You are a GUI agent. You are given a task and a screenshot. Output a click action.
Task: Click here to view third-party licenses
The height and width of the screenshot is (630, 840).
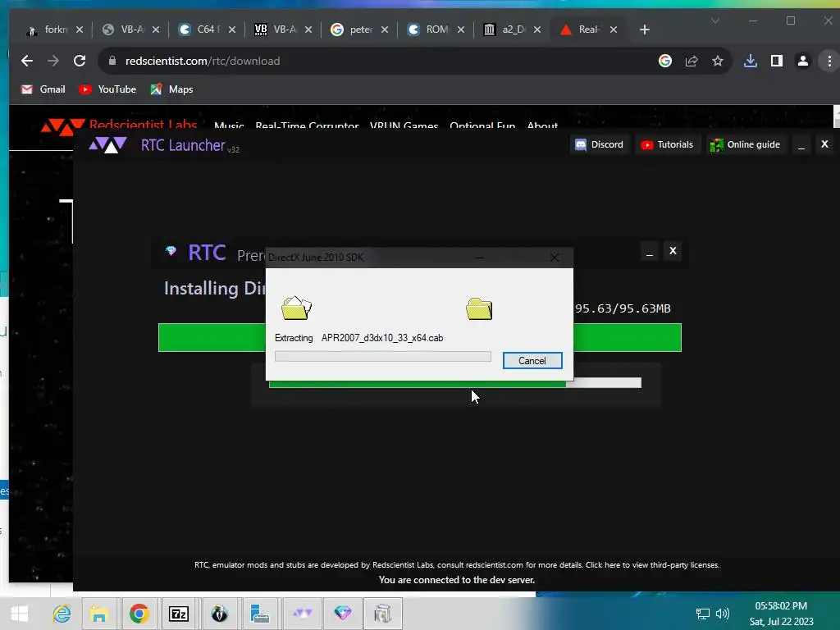[x=652, y=564]
